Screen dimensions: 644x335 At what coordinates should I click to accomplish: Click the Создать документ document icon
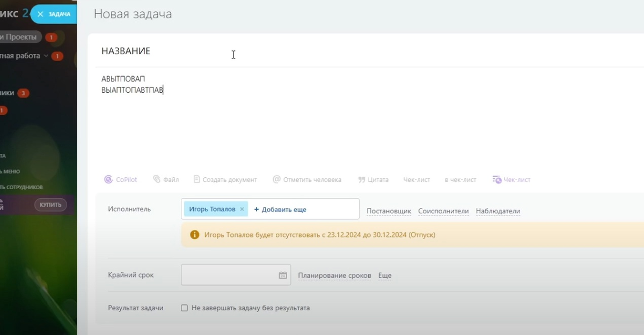(196, 180)
